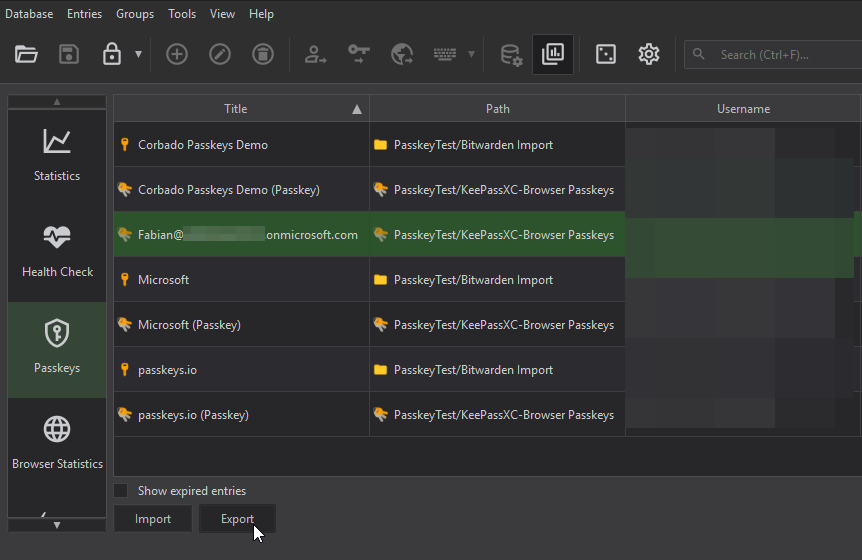This screenshot has width=862, height=560.
Task: Click path cell of Fabian@ entry
Action: point(498,235)
